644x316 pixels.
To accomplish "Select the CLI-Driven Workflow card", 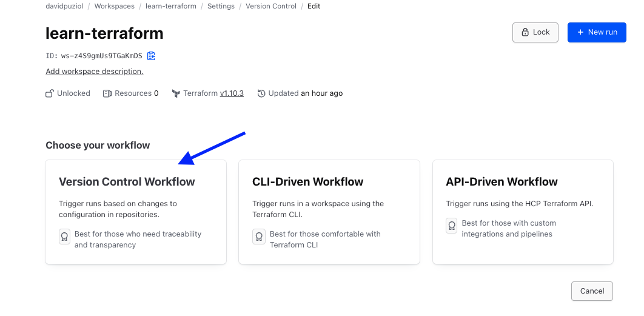I will pyautogui.click(x=329, y=212).
